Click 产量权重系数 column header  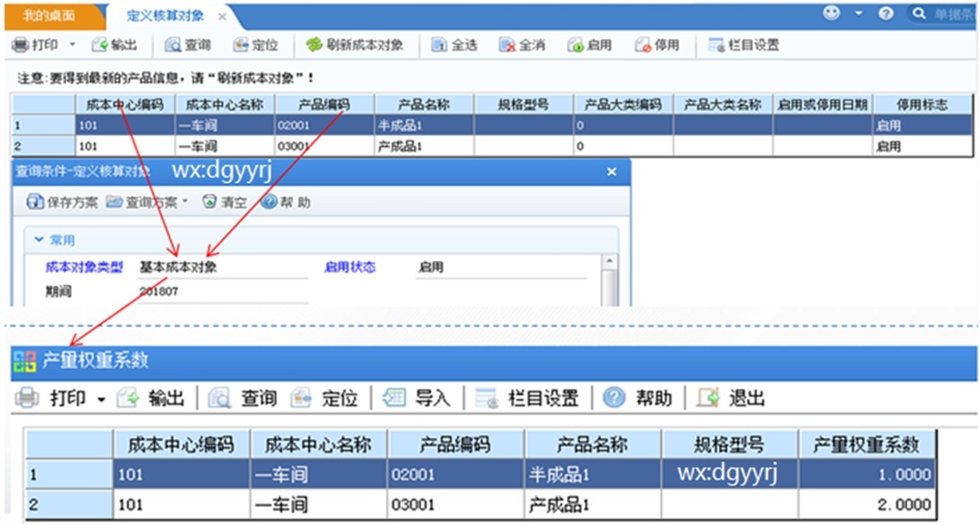(x=866, y=444)
